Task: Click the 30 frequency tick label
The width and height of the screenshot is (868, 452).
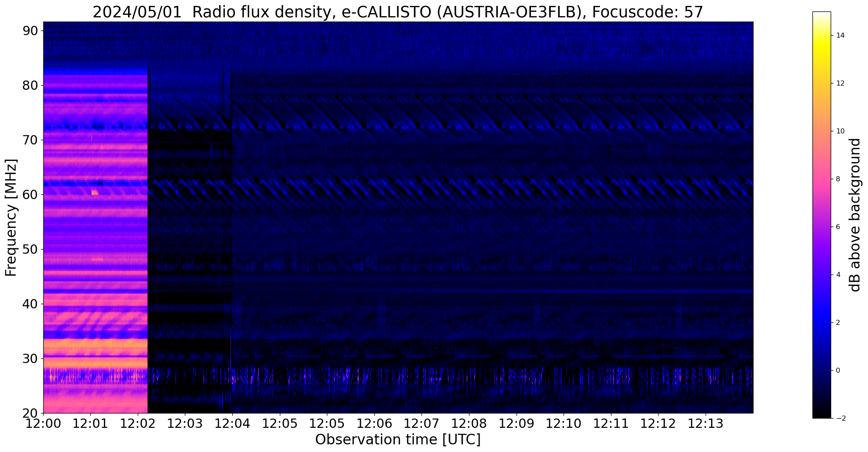Action: (31, 358)
